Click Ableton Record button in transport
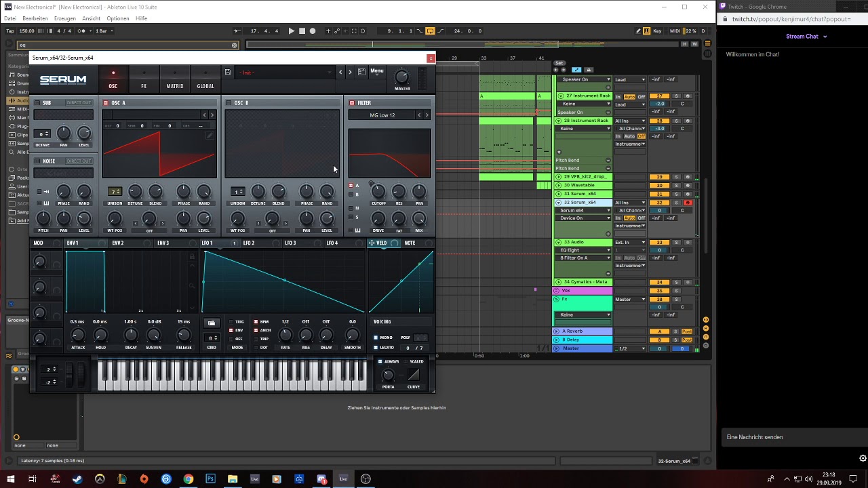The image size is (868, 488). point(313,30)
